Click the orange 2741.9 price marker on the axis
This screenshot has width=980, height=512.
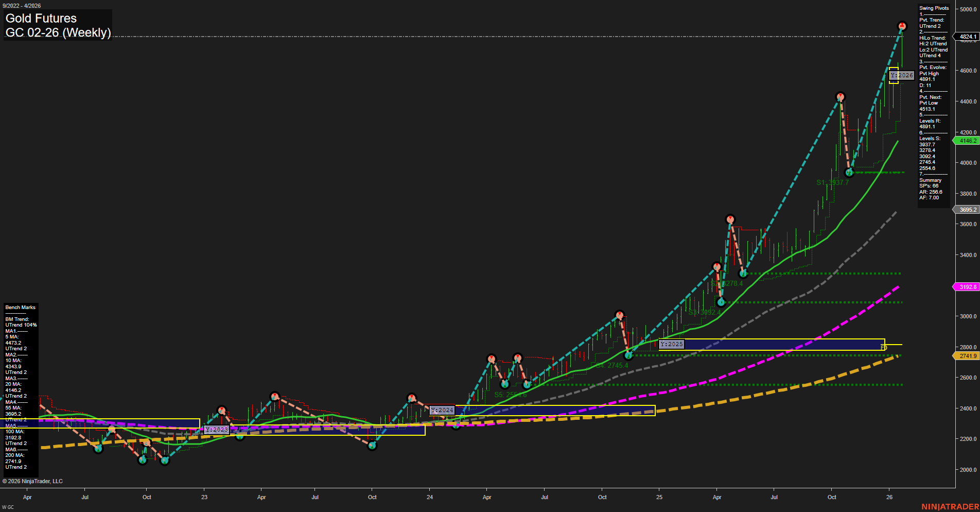point(967,355)
